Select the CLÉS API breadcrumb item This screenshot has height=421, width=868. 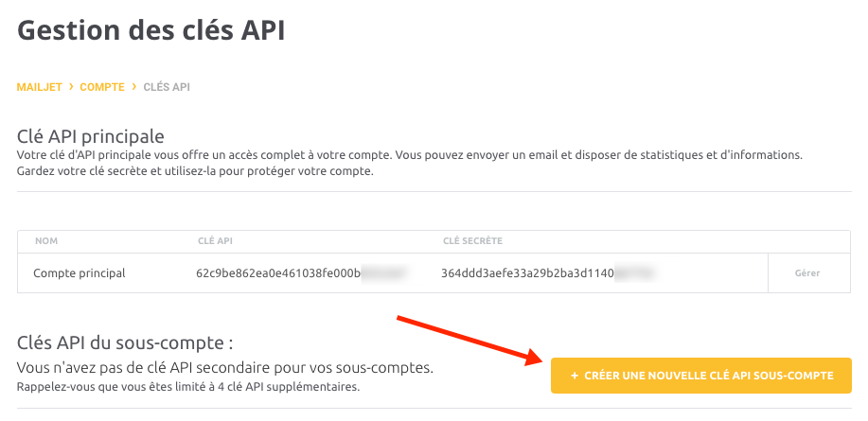click(167, 87)
